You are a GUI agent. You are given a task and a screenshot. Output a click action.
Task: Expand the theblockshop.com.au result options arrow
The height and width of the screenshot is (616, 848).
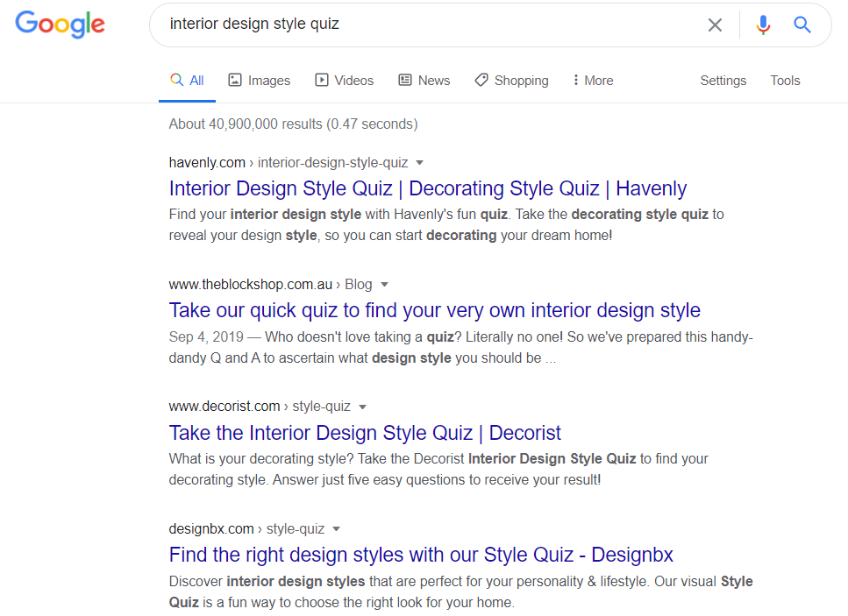pyautogui.click(x=384, y=285)
